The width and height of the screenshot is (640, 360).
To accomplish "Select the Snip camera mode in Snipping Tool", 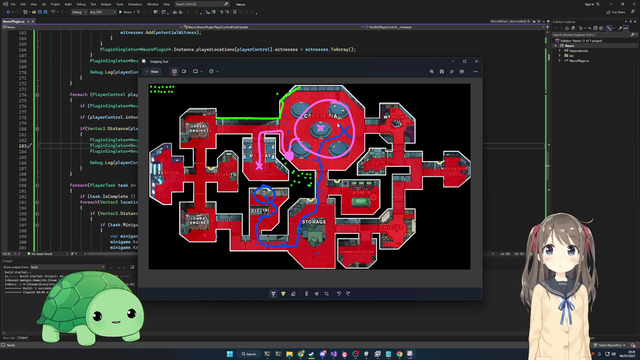I will 174,71.
